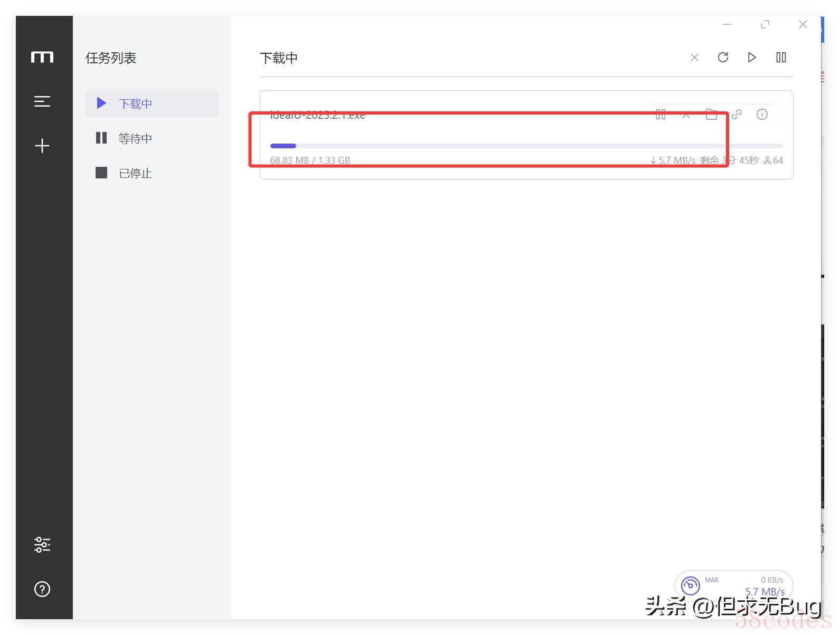Screen dimensions: 840x635
Task: Delete selected tasks from header toolbar
Action: pyautogui.click(x=694, y=58)
